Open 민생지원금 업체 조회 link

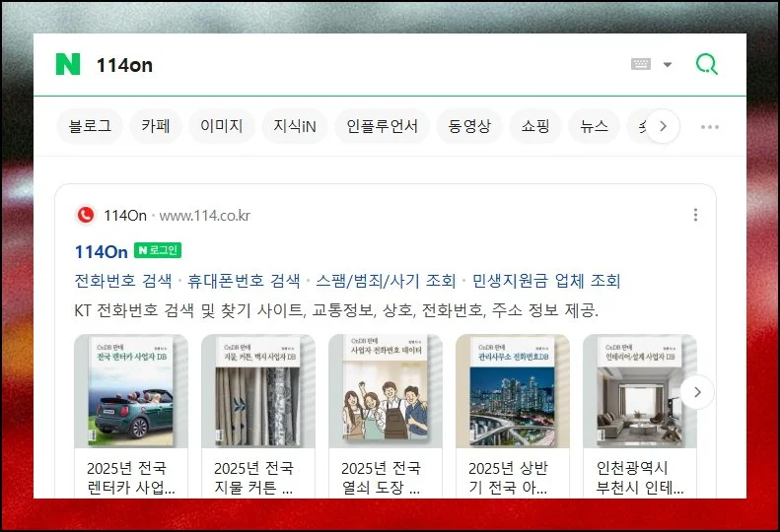[x=546, y=281]
